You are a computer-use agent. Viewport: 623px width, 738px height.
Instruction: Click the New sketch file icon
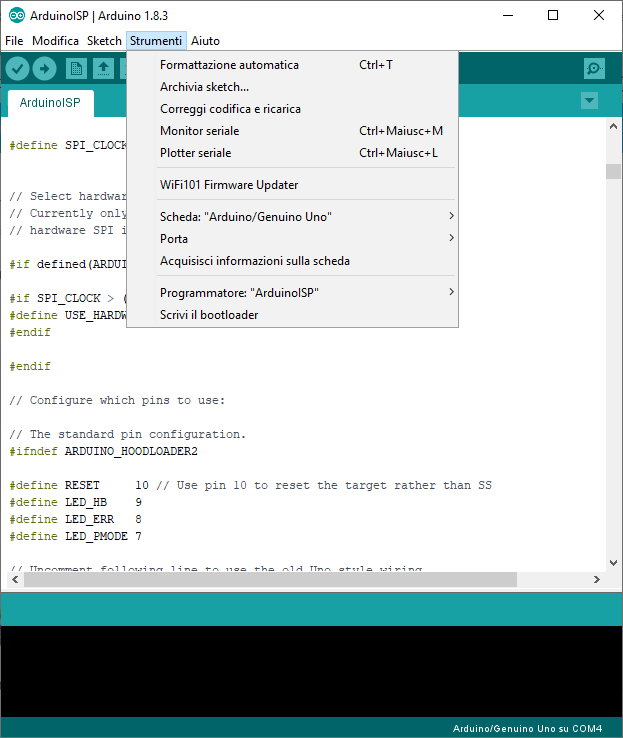click(76, 69)
